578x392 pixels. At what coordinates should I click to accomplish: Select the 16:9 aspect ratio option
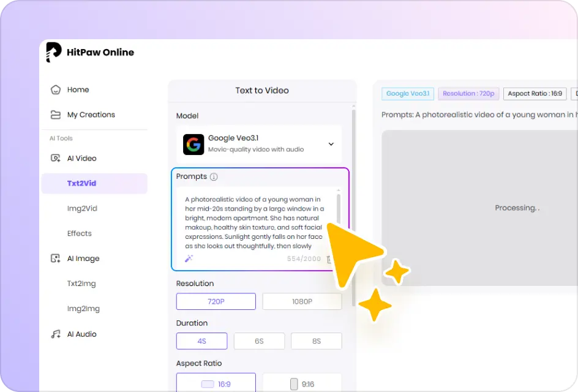point(216,384)
